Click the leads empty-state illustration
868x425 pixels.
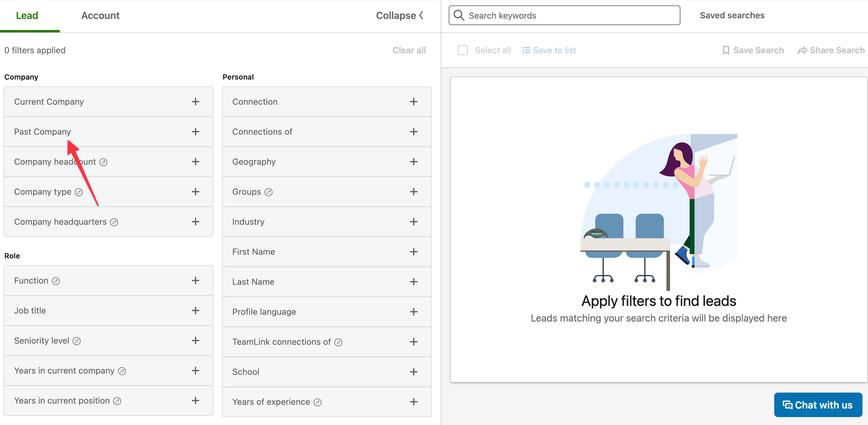click(x=659, y=212)
